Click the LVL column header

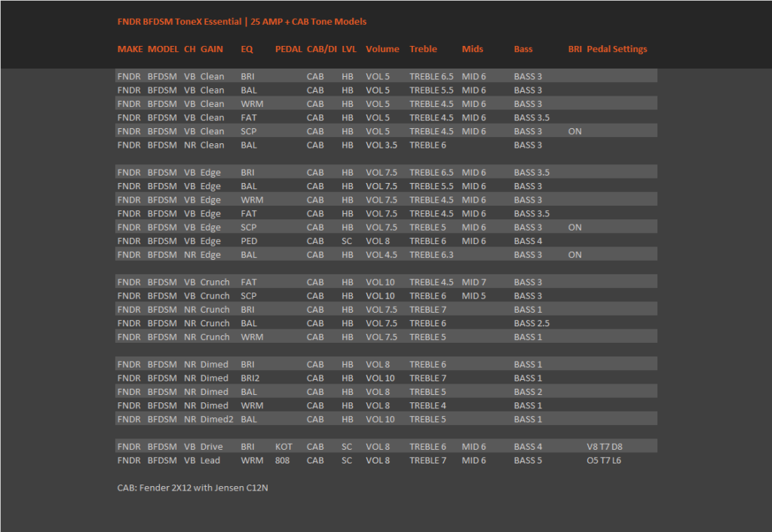point(349,49)
